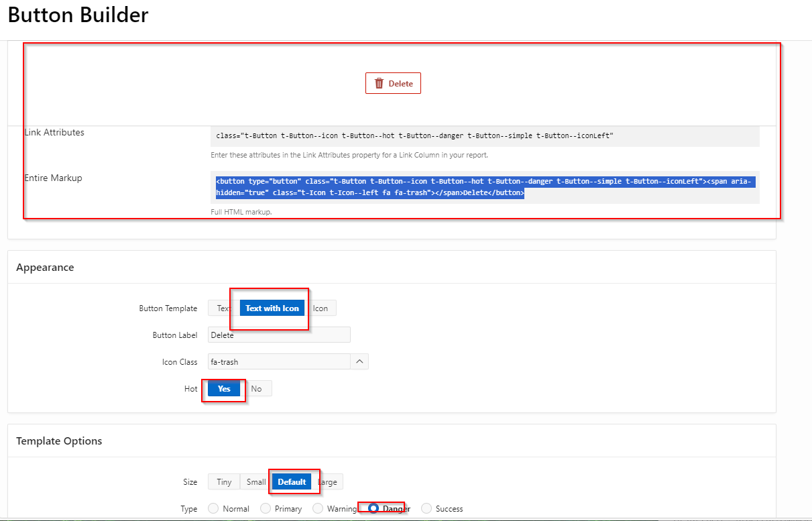Click the trash icon on Delete button
The width and height of the screenshot is (812, 521).
379,83
